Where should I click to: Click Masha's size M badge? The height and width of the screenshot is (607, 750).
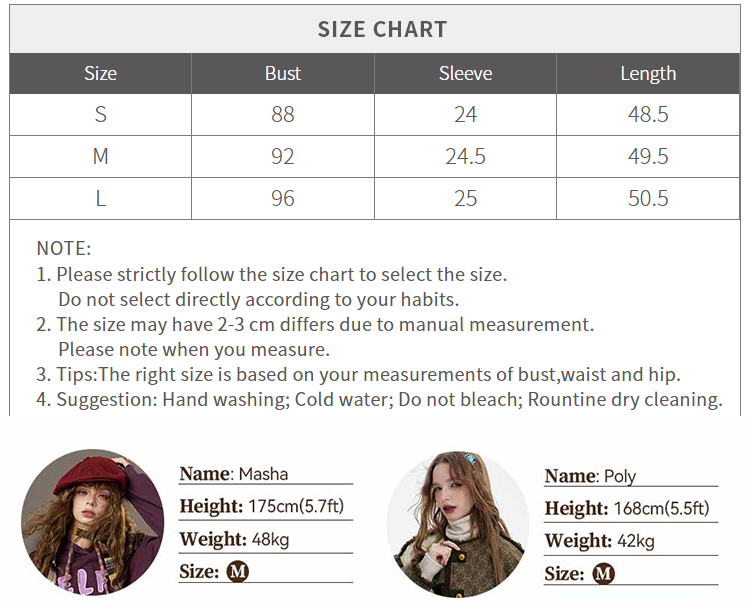click(x=238, y=572)
